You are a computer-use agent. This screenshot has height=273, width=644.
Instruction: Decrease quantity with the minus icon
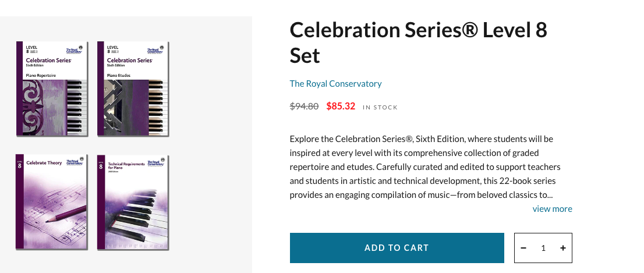(523, 248)
